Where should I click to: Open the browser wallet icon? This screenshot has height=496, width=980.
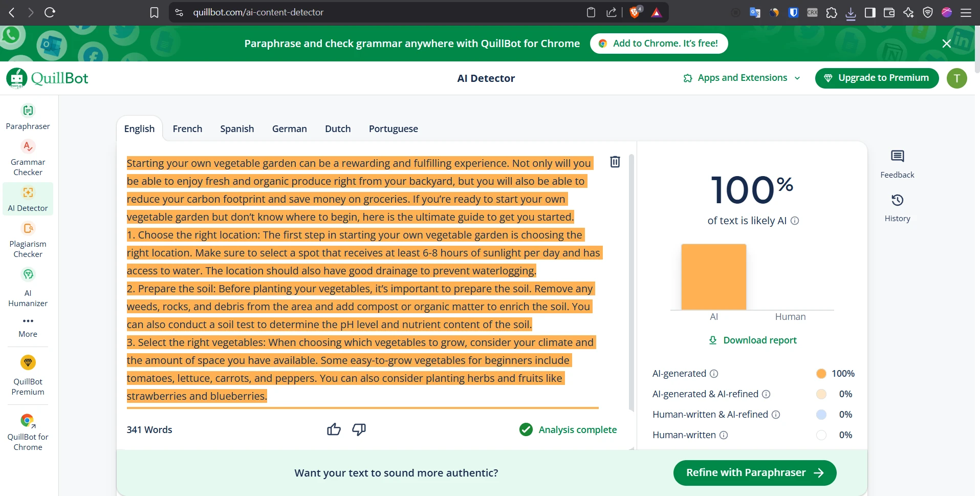pos(889,13)
